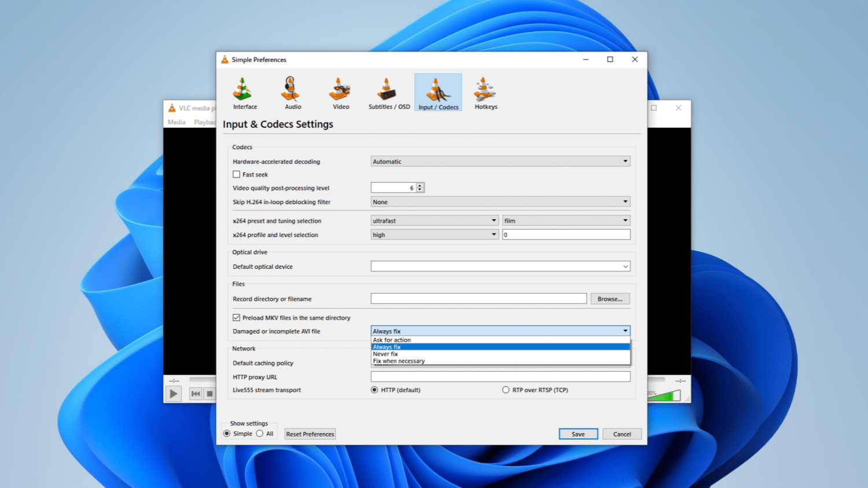The image size is (868, 488).
Task: Open the Media menu in VLC media player
Action: [176, 122]
